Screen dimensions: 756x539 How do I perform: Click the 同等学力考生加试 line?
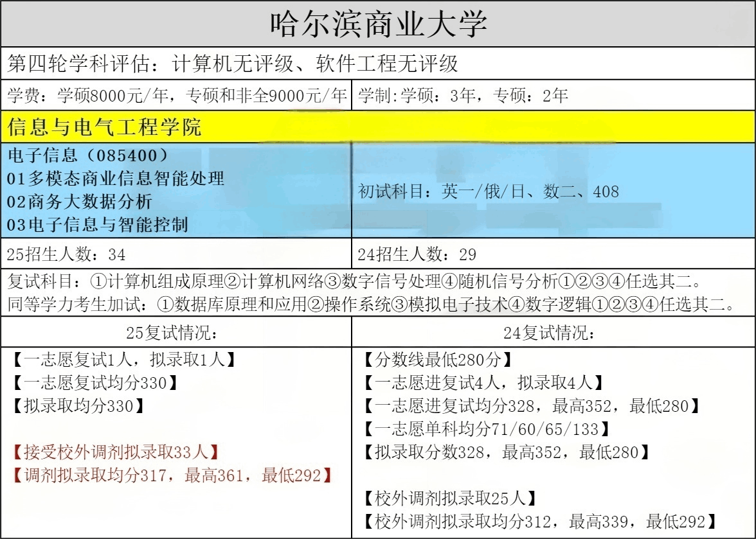tap(372, 305)
